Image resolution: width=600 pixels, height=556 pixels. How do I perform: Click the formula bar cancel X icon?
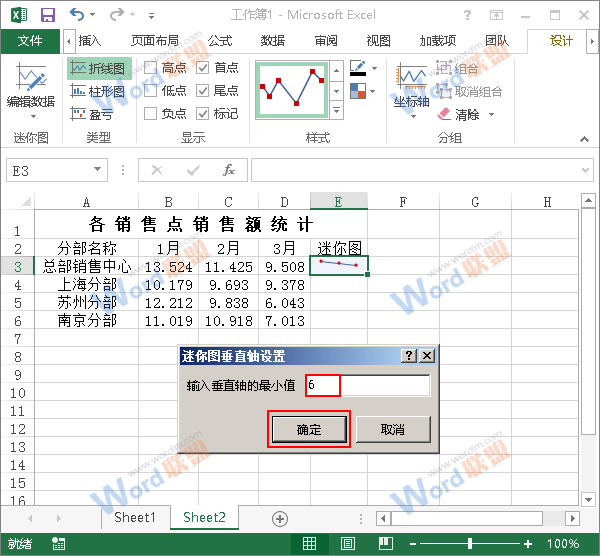(157, 170)
